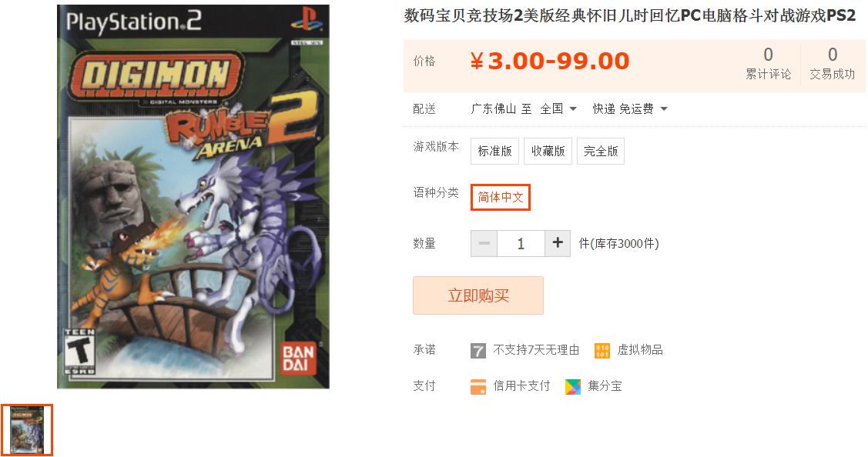Select the 完全版 game version option
The height and width of the screenshot is (457, 868).
[x=601, y=151]
